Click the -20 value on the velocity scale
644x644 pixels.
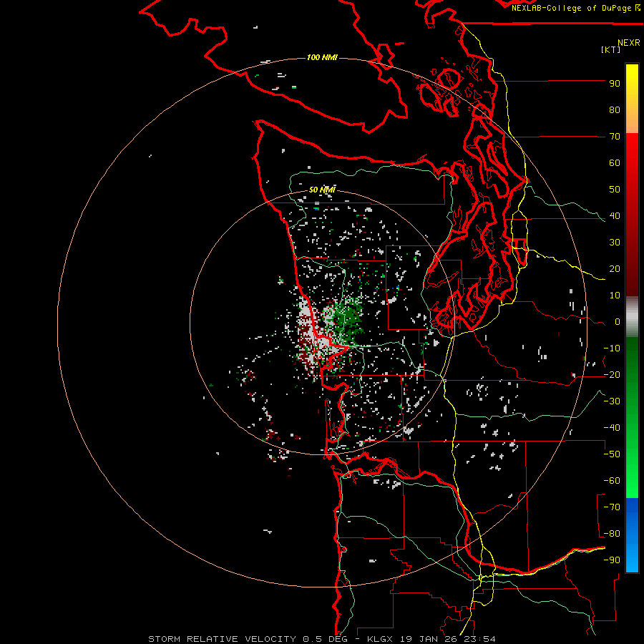pos(612,374)
